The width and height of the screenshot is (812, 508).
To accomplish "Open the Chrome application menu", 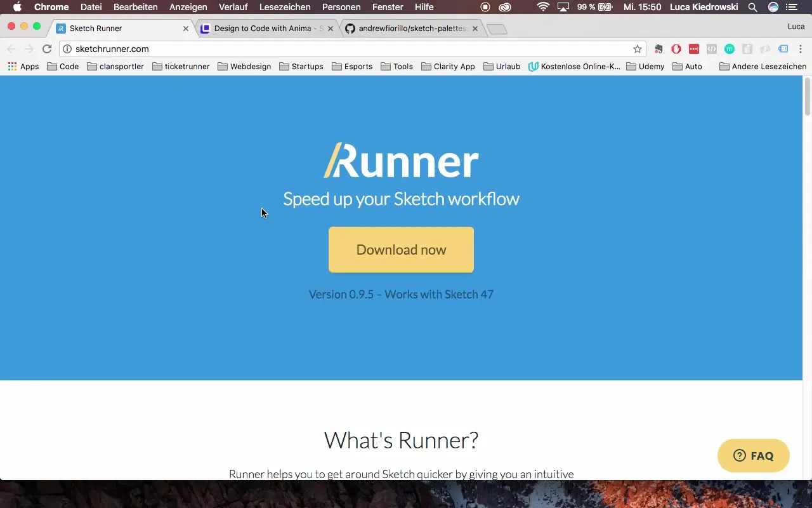I will (51, 7).
